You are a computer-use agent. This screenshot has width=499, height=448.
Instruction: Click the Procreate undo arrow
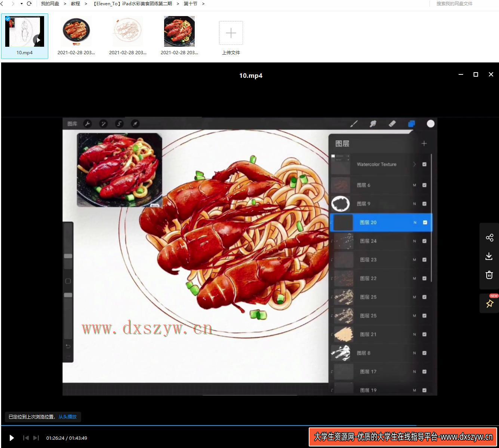[x=68, y=346]
